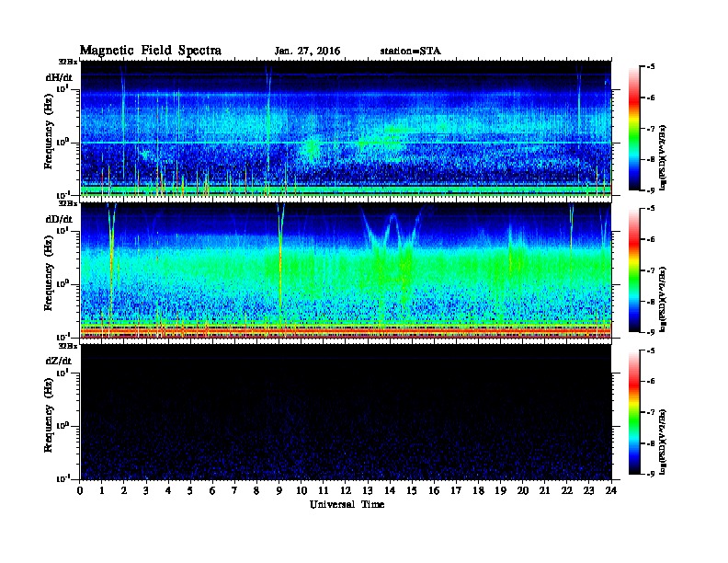728x563 pixels.
Task: Click the "-7" value on dD/dt color scale
Action: pos(651,270)
